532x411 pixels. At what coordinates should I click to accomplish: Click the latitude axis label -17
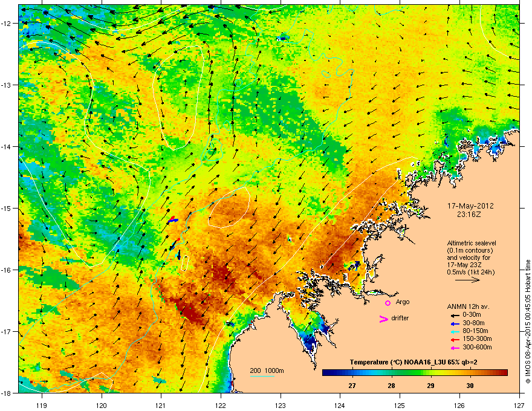click(x=6, y=331)
